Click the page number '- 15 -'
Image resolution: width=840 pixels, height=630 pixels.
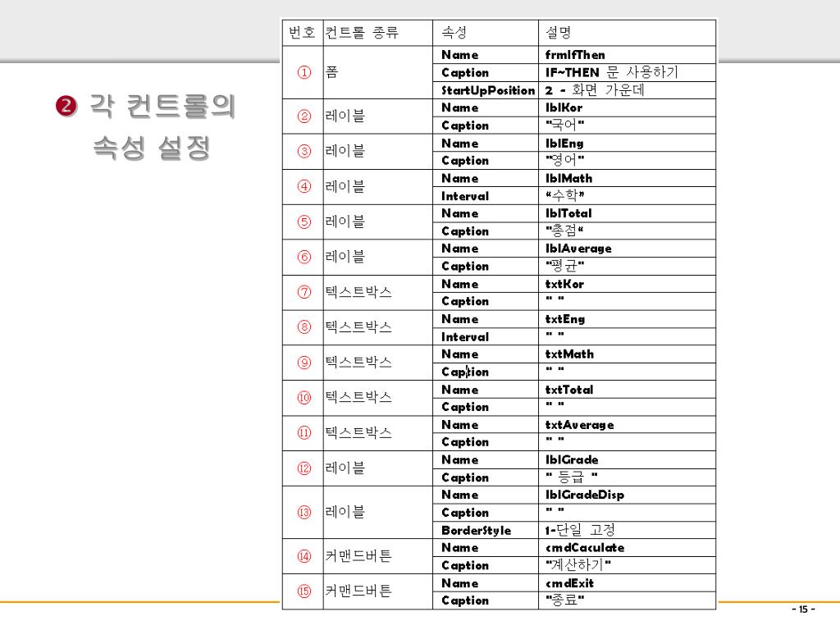point(803,609)
